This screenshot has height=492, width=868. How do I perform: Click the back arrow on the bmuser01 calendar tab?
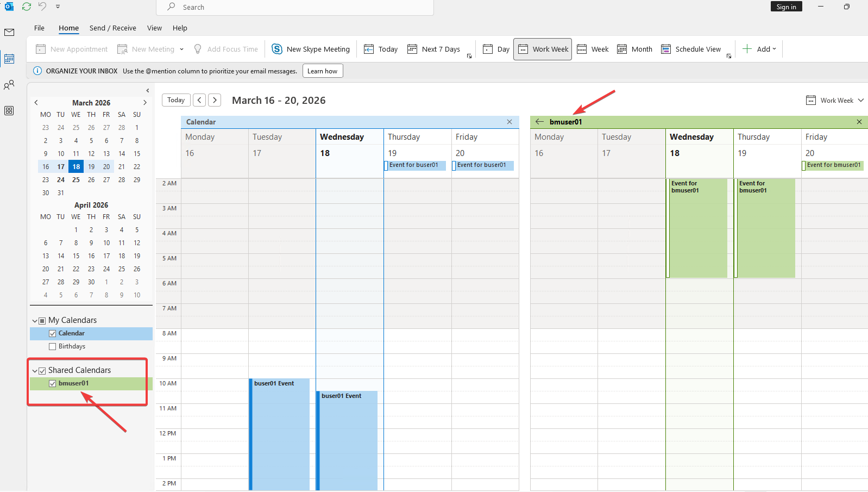[x=539, y=122]
